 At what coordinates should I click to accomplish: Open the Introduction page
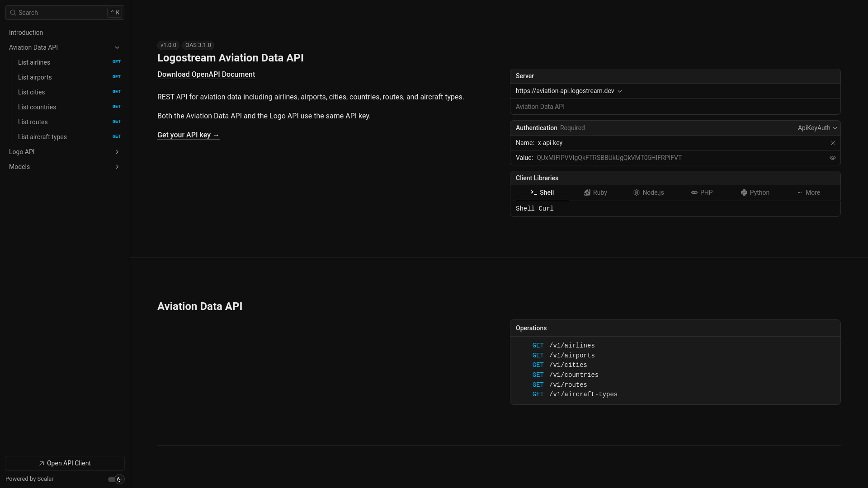[x=65, y=33]
